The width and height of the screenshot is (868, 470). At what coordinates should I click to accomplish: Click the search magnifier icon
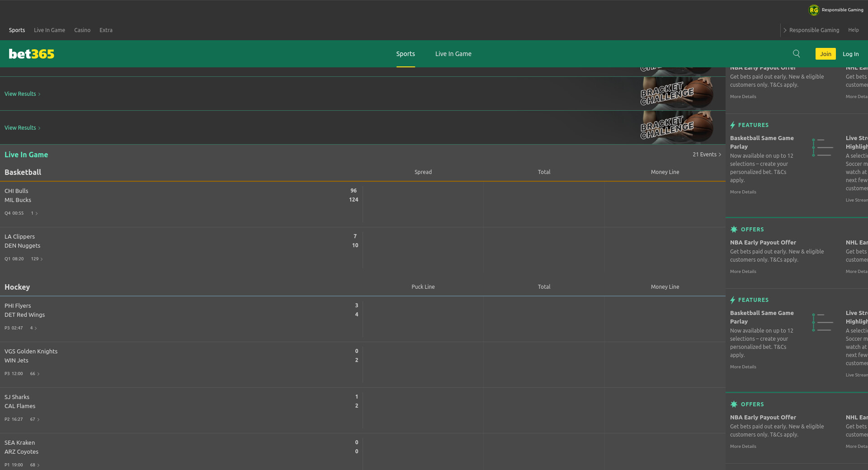796,54
